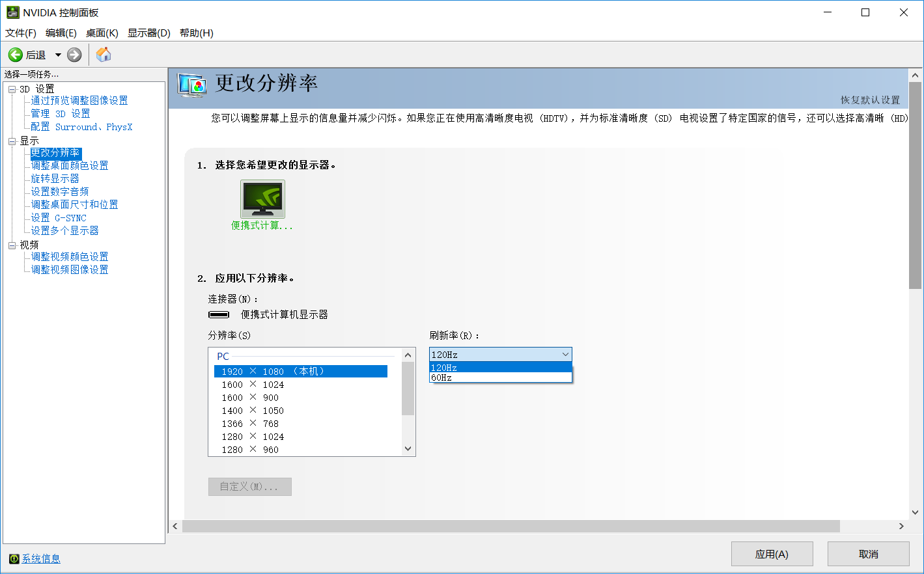Screen dimensions: 924x574
Task: Click the 系统信息 icon at bottom left
Action: coord(14,559)
